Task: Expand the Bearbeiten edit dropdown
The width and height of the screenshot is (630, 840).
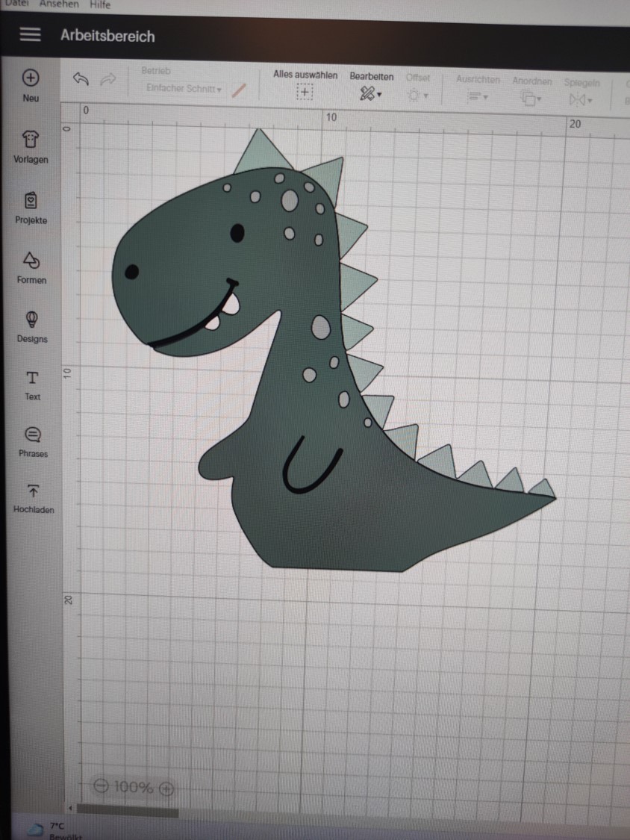Action: tap(371, 94)
